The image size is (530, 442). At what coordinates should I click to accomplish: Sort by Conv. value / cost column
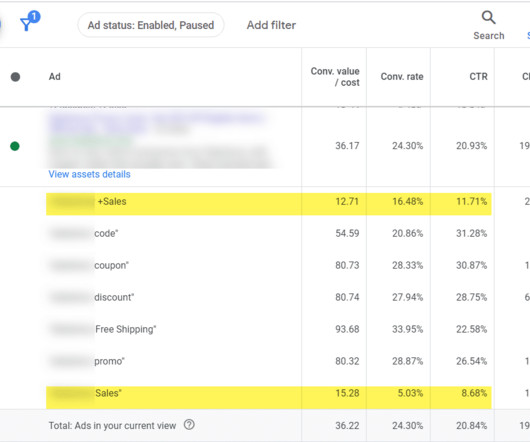click(335, 77)
